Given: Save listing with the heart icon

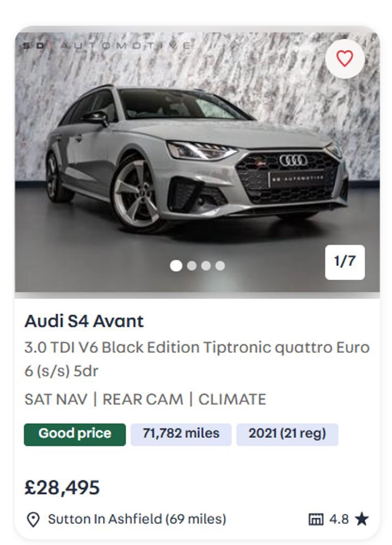Looking at the screenshot, I should tap(345, 59).
